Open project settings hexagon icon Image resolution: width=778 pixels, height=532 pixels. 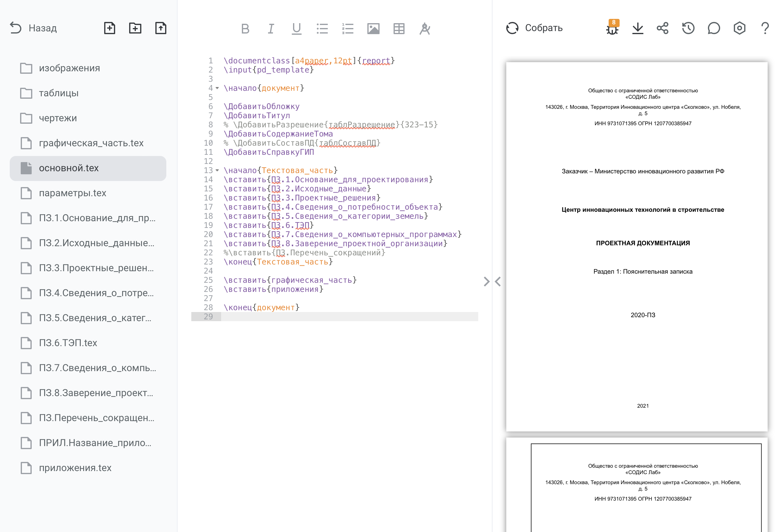740,28
